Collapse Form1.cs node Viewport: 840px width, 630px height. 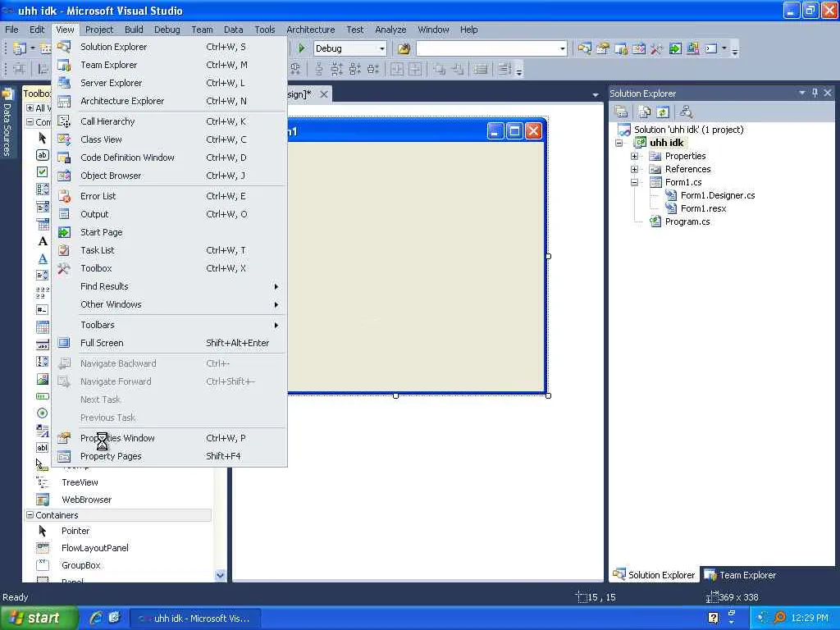click(x=634, y=183)
